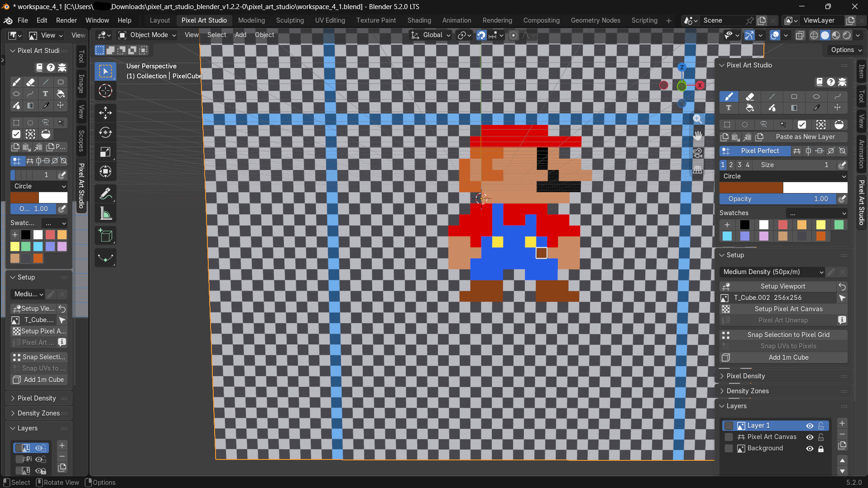Viewport: 868px width, 488px height.
Task: Open the bug report icon in the 3D viewport sidebar
Action: click(842, 82)
